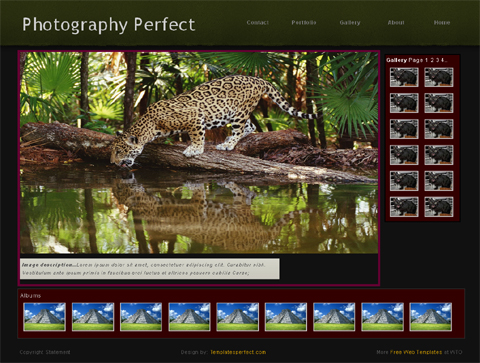Go to gallery page 1
480x363 pixels.
(x=426, y=60)
